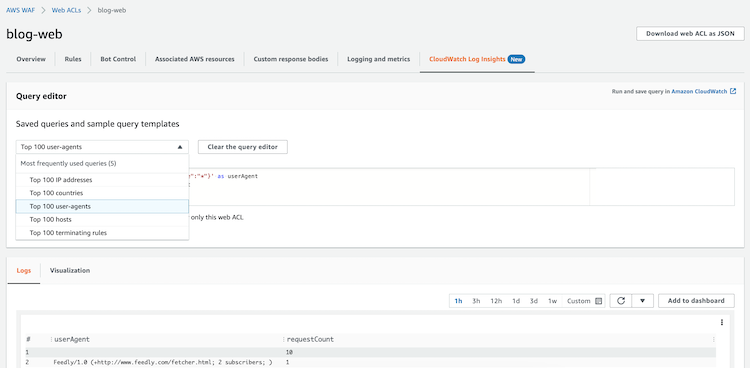Choose Top 100 IP addresses query
Image resolution: width=750 pixels, height=368 pixels.
click(102, 180)
